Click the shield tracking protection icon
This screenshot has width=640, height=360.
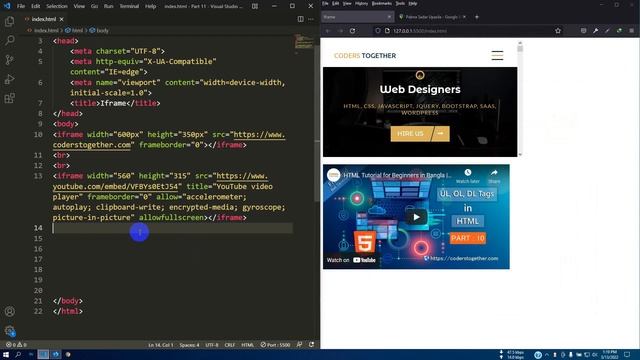(378, 31)
